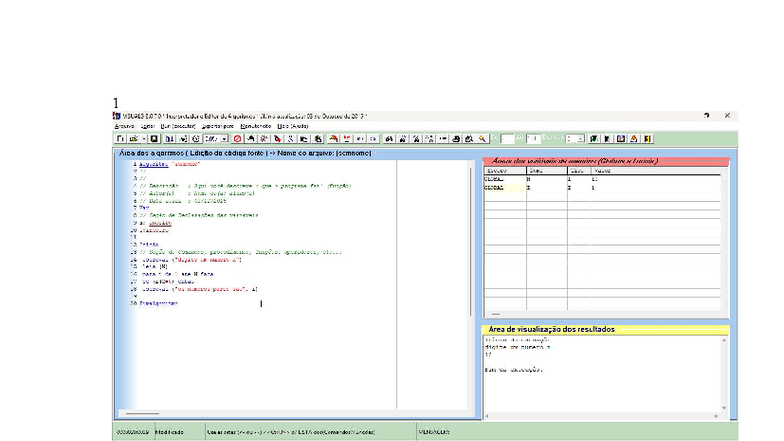Open the Help (Ajuda) menu
Image resolution: width=784 pixels, height=441 pixels.
(292, 126)
